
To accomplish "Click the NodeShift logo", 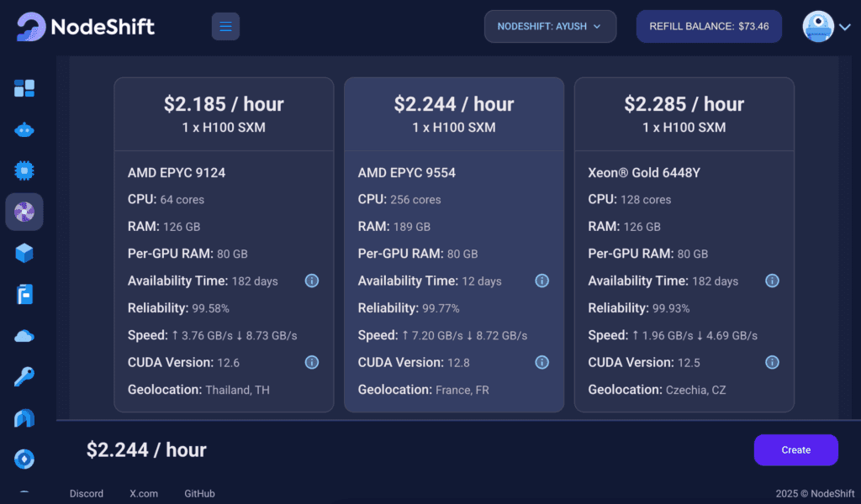I will (86, 26).
